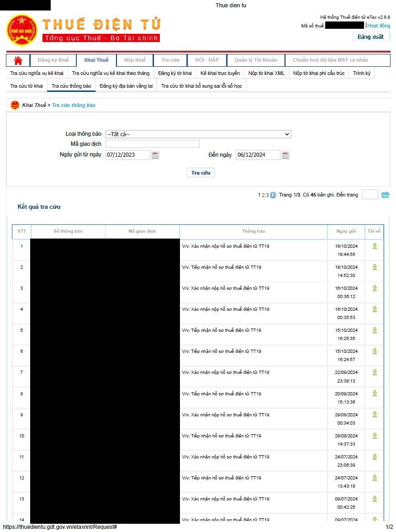Go to page 2 of results
Screen dimensions: 396x532
pos(263,195)
